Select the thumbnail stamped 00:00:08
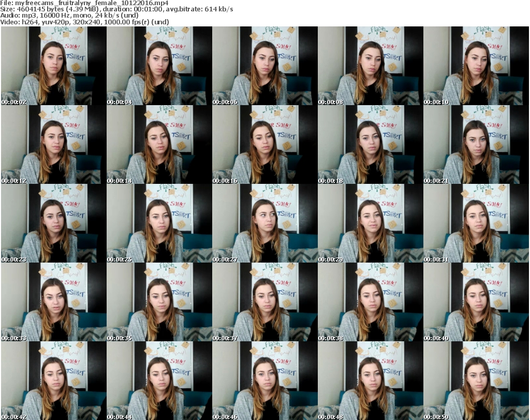The height and width of the screenshot is (420, 530). coord(371,66)
